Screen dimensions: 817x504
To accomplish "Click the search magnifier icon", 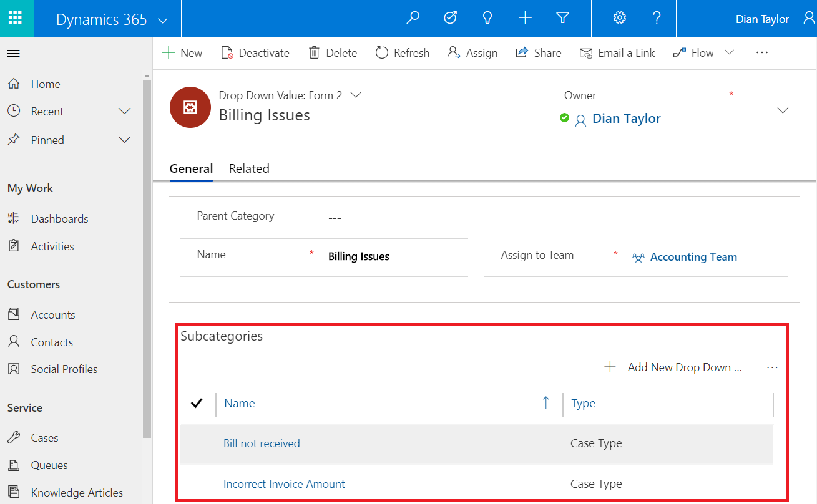I will tap(413, 18).
